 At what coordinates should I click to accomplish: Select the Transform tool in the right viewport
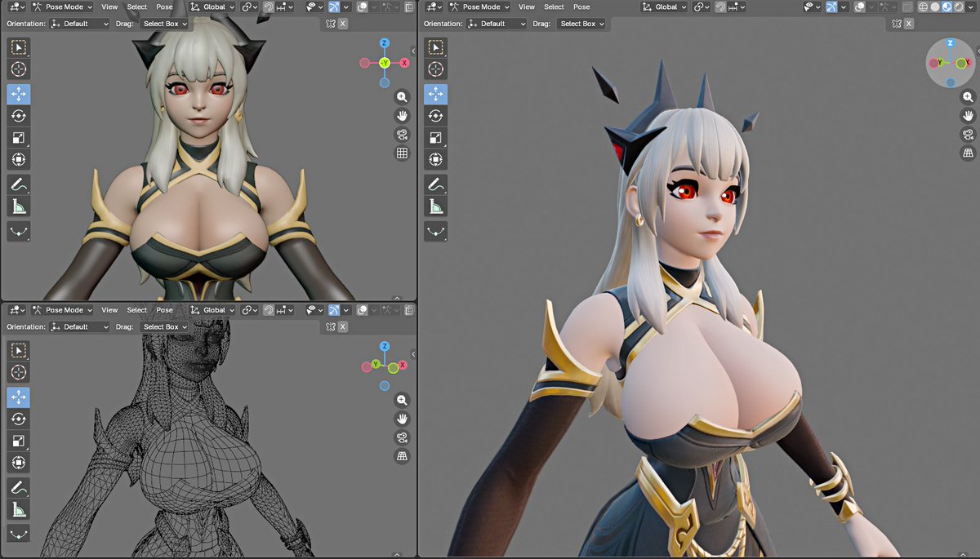point(436,159)
